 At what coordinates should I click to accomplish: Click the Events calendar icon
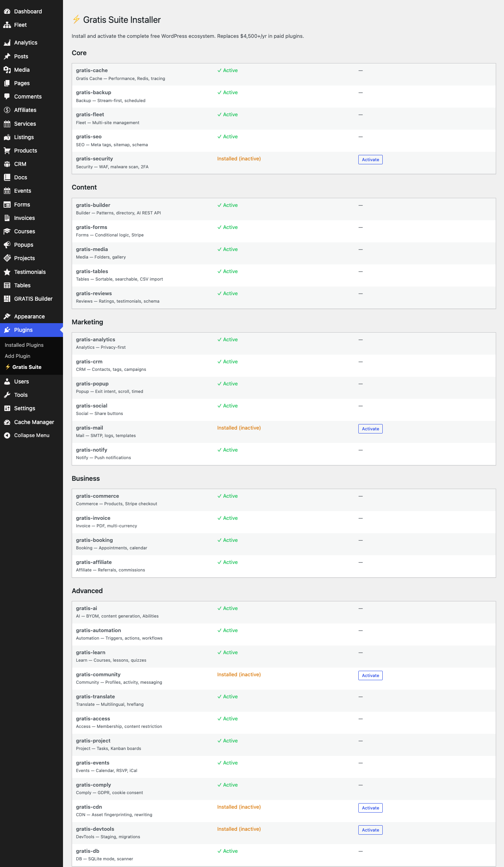(x=7, y=191)
